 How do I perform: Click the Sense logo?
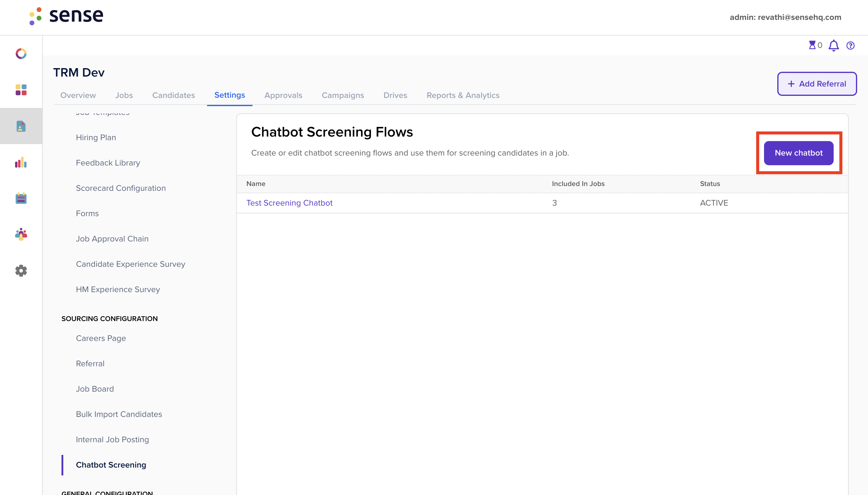click(x=66, y=16)
